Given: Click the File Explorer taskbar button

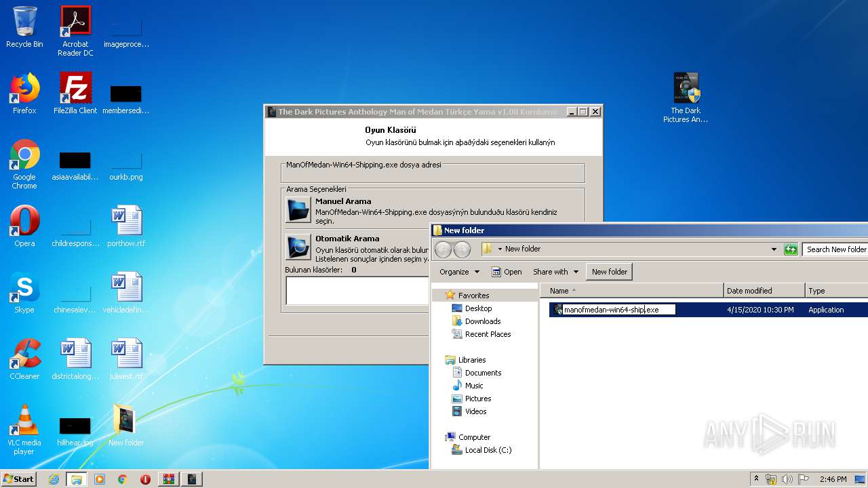Looking at the screenshot, I should [77, 479].
